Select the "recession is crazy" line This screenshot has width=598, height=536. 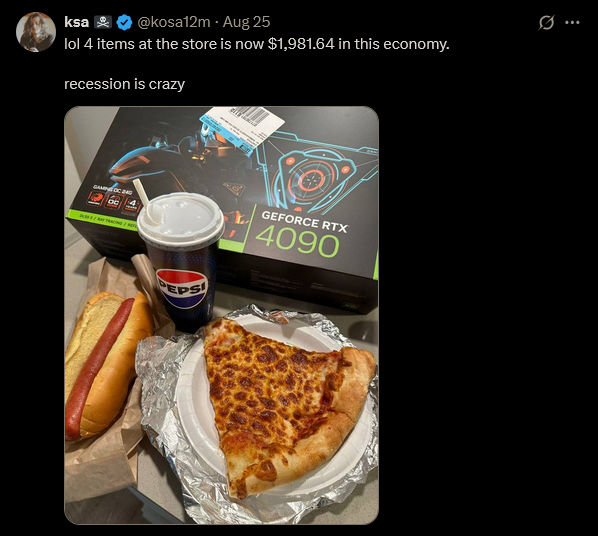(124, 84)
